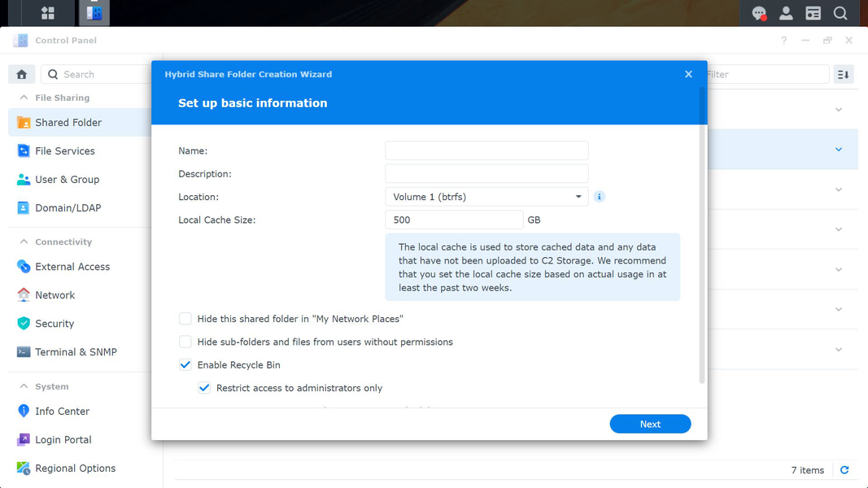The width and height of the screenshot is (868, 488).
Task: Click the Location info icon
Action: pyautogui.click(x=599, y=196)
